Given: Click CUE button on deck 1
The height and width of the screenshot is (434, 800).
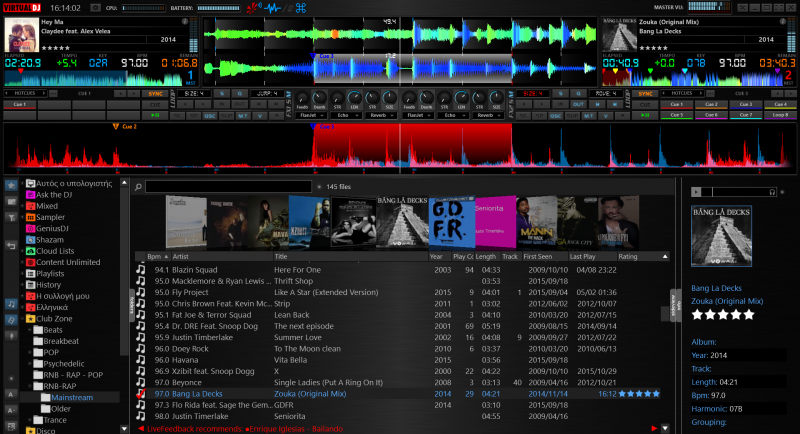Looking at the screenshot, I should pyautogui.click(x=155, y=105).
